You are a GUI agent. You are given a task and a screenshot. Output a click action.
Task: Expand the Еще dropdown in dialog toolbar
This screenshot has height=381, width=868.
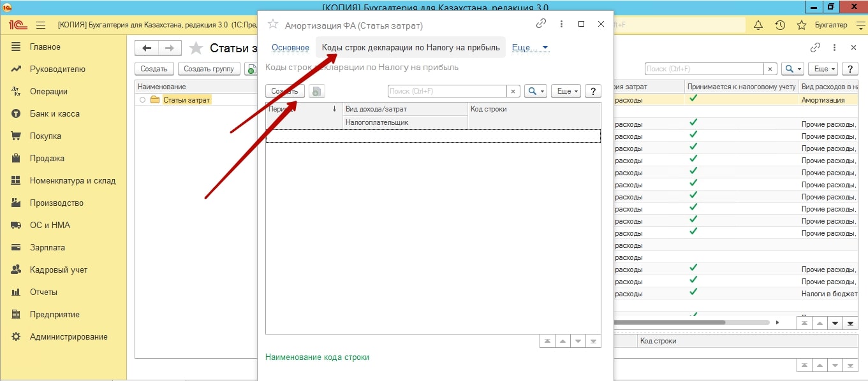tap(566, 91)
